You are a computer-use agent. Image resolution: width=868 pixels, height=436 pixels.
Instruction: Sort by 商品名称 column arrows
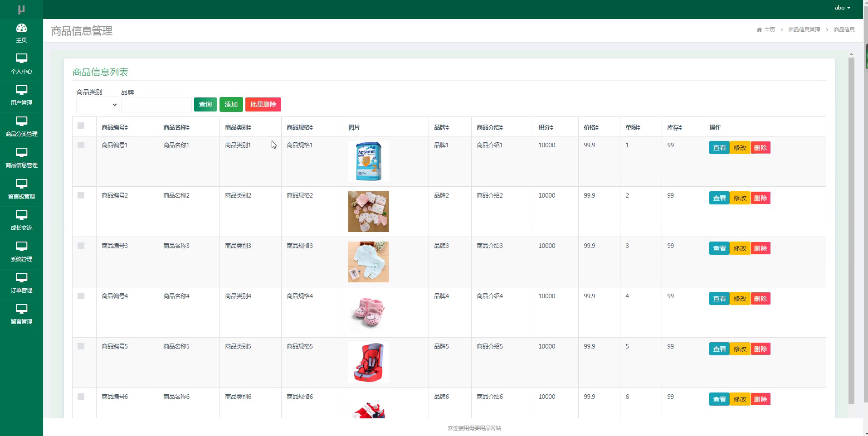click(188, 128)
